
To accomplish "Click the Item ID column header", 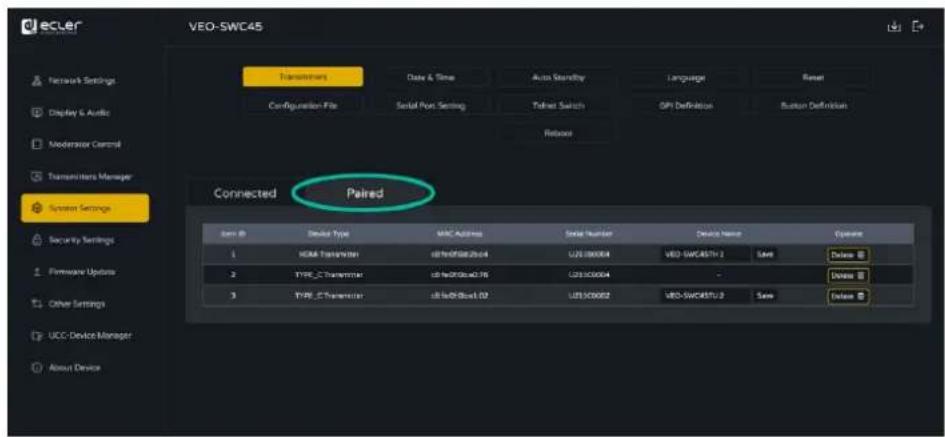I will (233, 233).
